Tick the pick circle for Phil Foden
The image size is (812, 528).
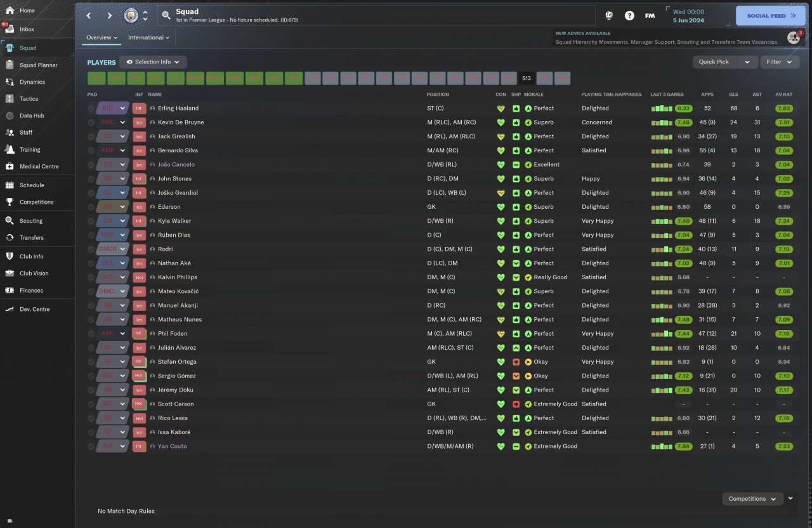tap(91, 334)
